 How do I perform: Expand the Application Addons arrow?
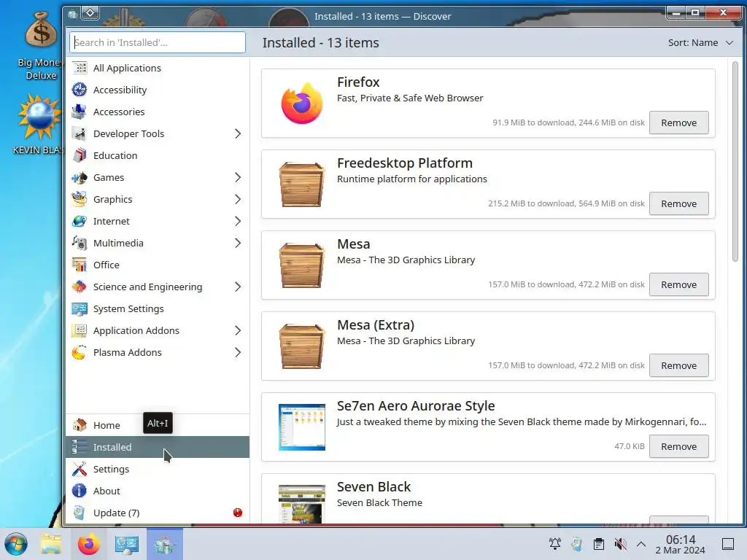[238, 331]
